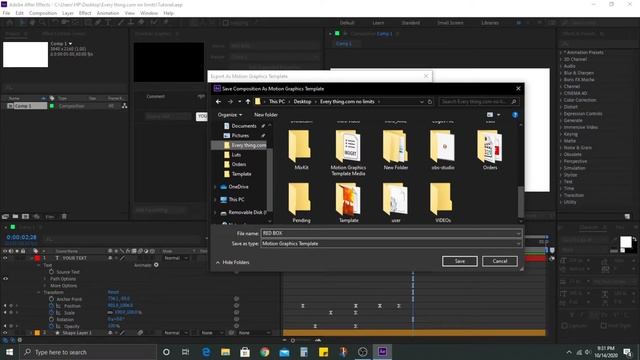Click stopwatch for Anchor Point property
640x360 pixels.
click(x=51, y=299)
